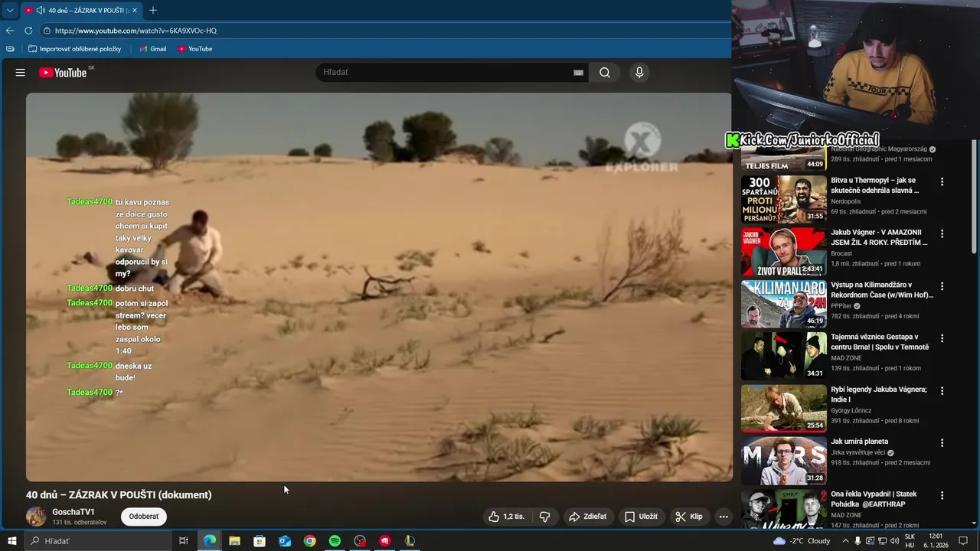980x551 pixels.
Task: Open more actions (three dots) below video
Action: 724,517
